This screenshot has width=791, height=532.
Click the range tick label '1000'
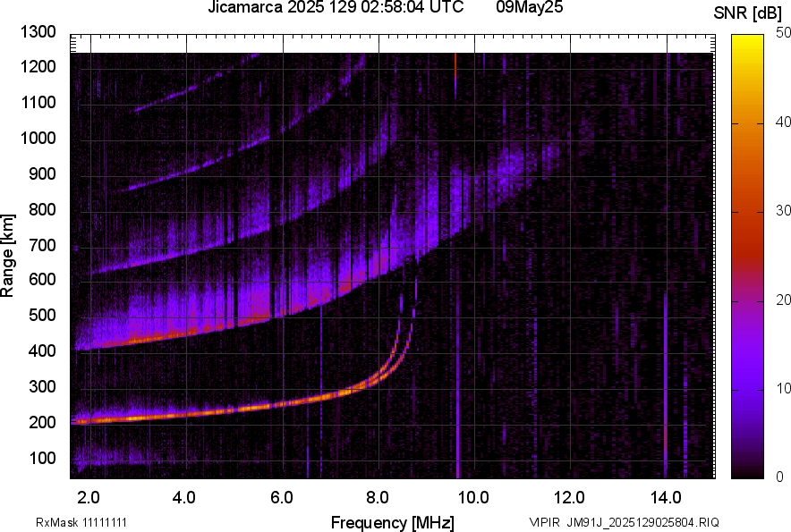[x=38, y=138]
